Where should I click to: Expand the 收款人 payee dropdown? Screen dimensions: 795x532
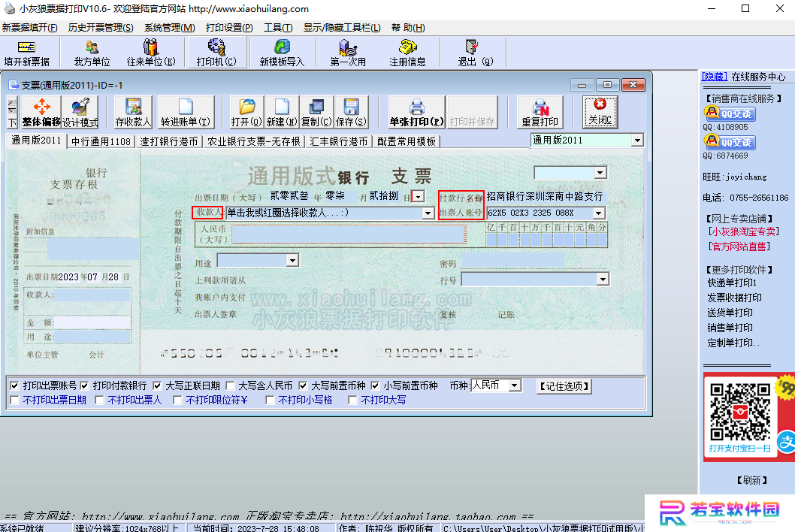[x=428, y=213]
